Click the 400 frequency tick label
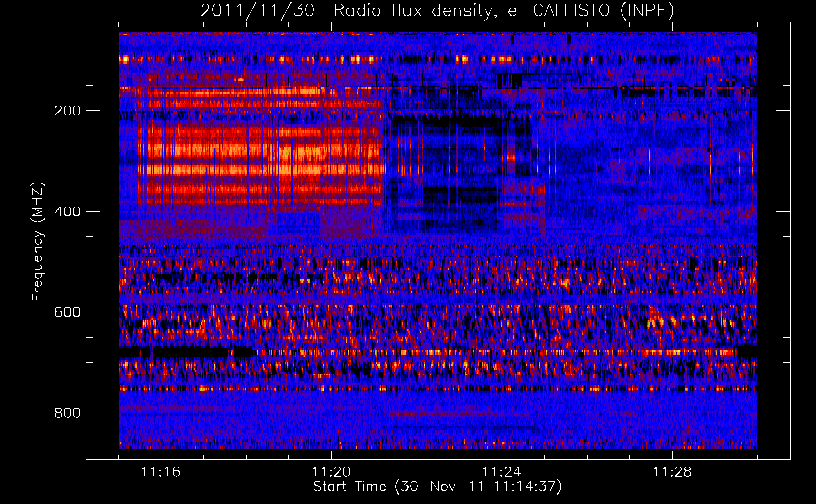Screen dimensions: 816x504 pyautogui.click(x=68, y=212)
